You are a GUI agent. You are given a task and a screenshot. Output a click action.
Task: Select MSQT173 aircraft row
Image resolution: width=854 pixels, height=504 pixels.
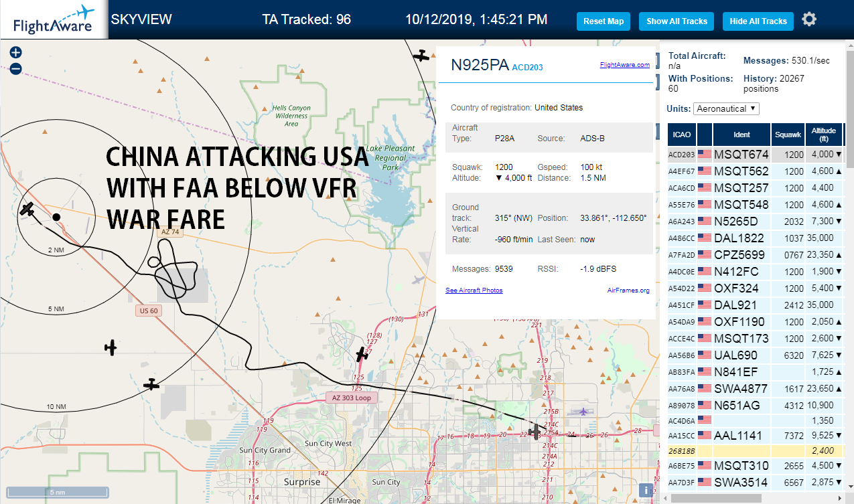pos(755,339)
